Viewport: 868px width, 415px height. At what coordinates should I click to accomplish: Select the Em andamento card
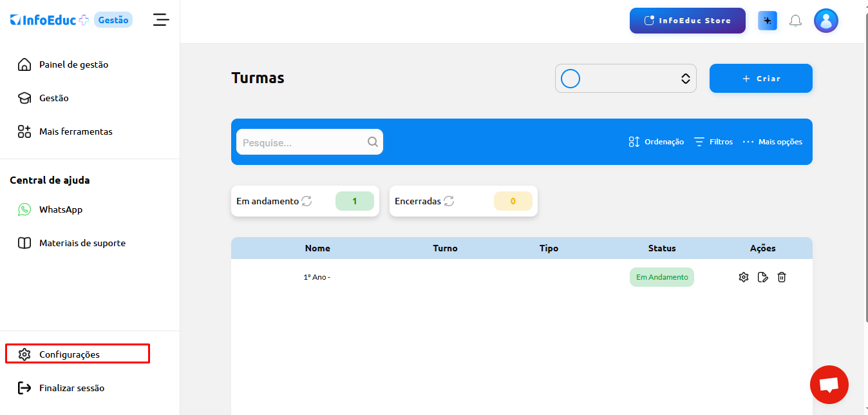coord(305,201)
